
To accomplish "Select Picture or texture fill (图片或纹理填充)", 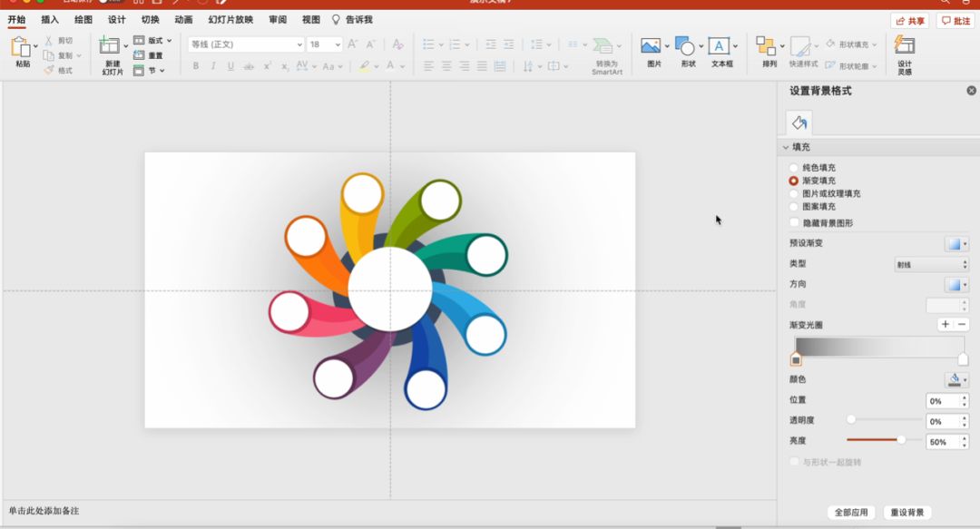I will [x=794, y=194].
